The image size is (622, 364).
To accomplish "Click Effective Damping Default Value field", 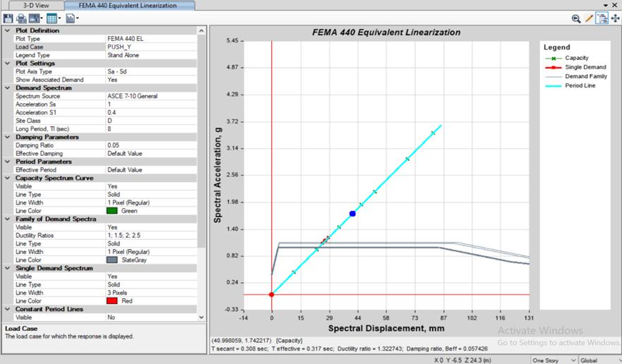I will pos(151,154).
